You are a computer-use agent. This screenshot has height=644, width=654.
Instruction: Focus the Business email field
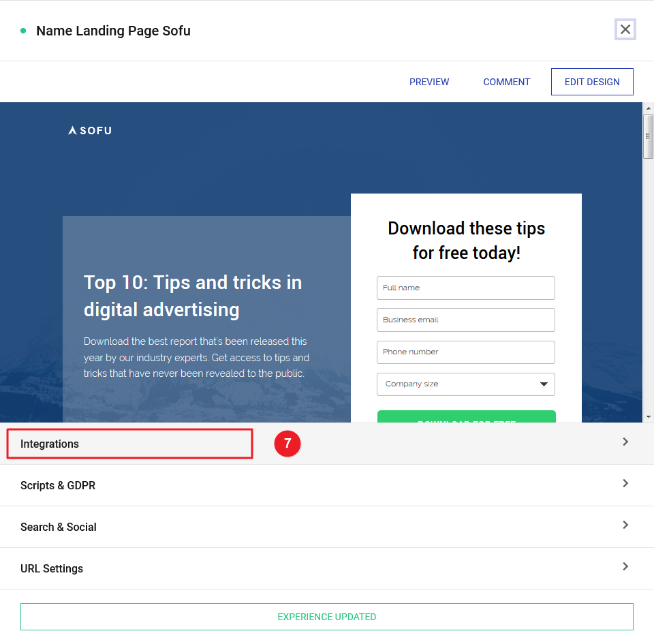(x=465, y=320)
